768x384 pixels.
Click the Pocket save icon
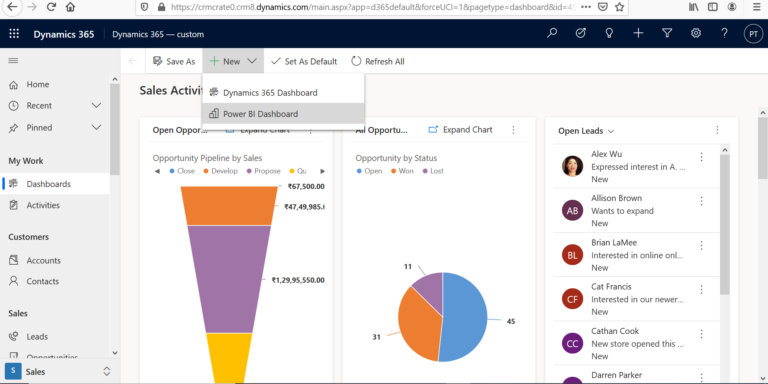[603, 7]
